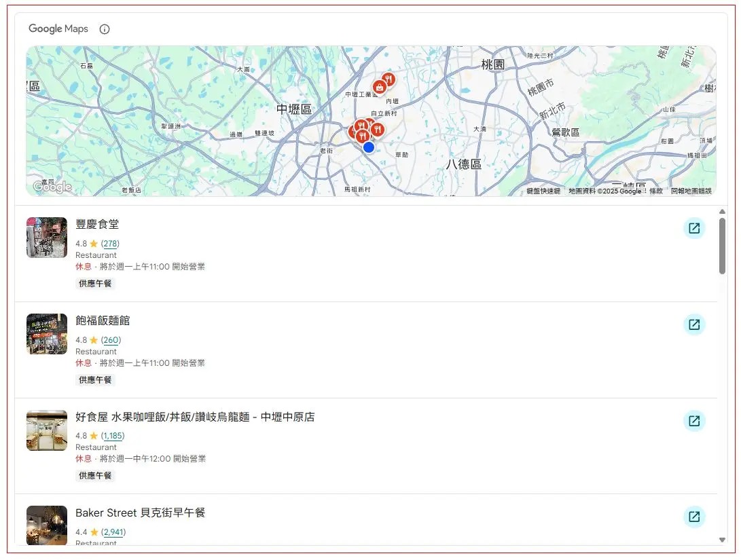View the 278 reviews for 豐慶食堂
Viewport: 741px width, 560px height.
(110, 244)
